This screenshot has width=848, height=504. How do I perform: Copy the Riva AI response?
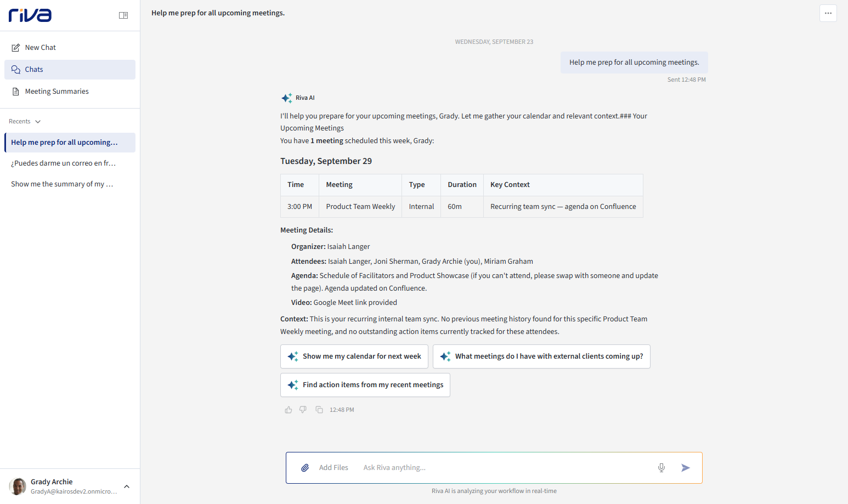pyautogui.click(x=319, y=410)
